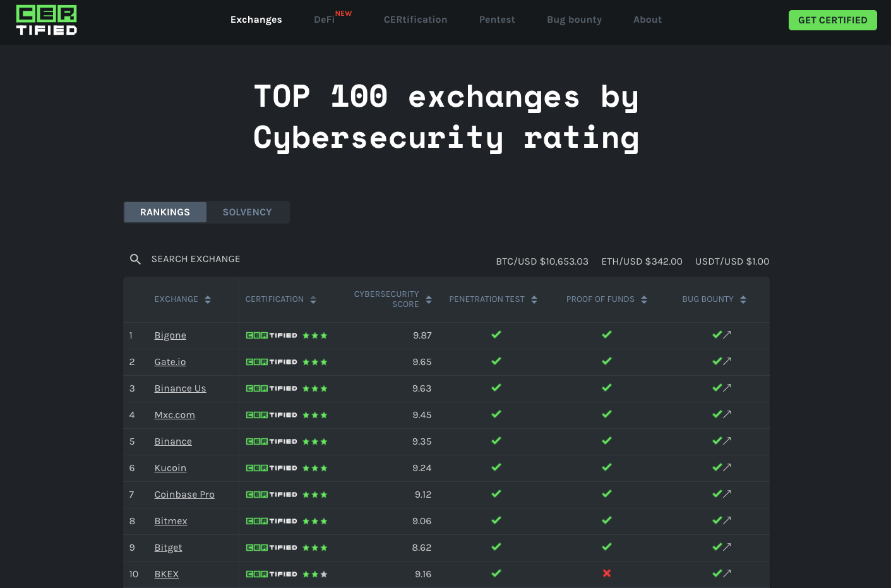Focus the Search Exchange field

click(x=196, y=259)
